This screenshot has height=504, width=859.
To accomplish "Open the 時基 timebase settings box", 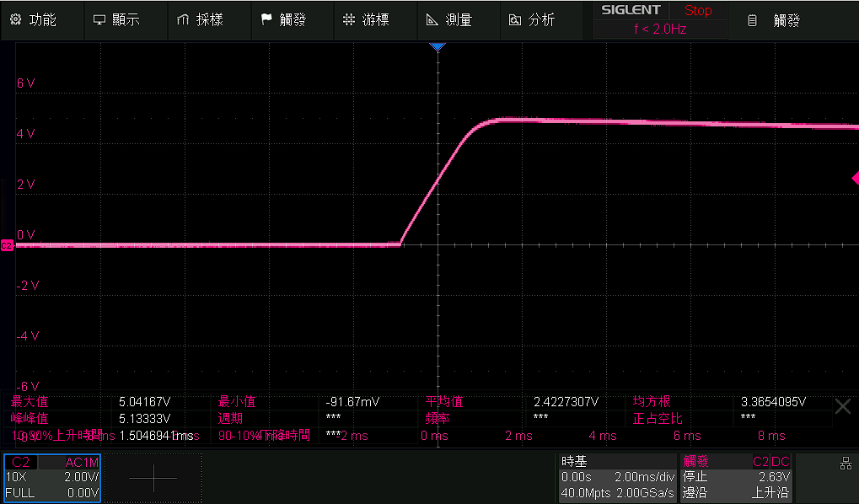I will click(616, 477).
